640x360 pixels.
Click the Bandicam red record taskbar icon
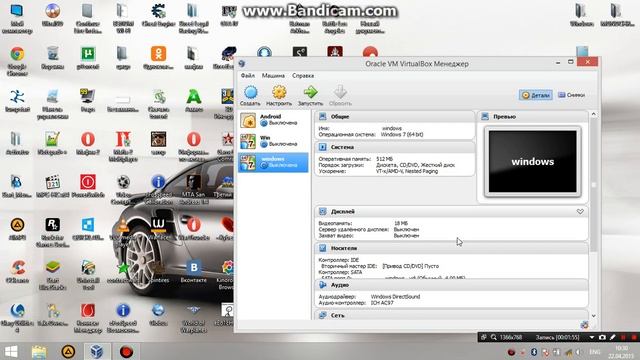(x=126, y=351)
